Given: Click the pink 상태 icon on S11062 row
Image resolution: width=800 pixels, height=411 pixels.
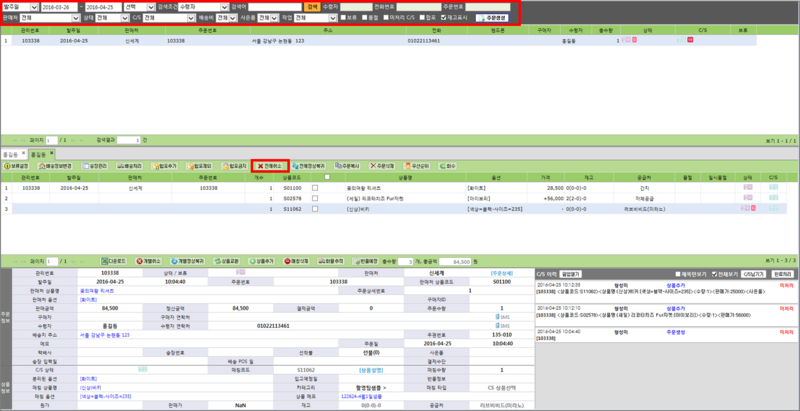Looking at the screenshot, I should point(747,209).
